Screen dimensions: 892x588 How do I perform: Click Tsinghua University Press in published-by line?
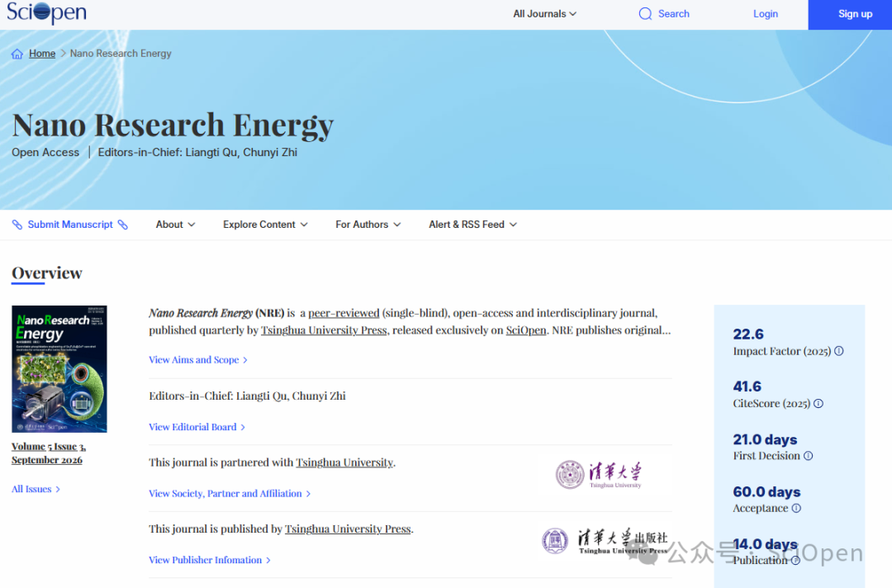point(348,529)
